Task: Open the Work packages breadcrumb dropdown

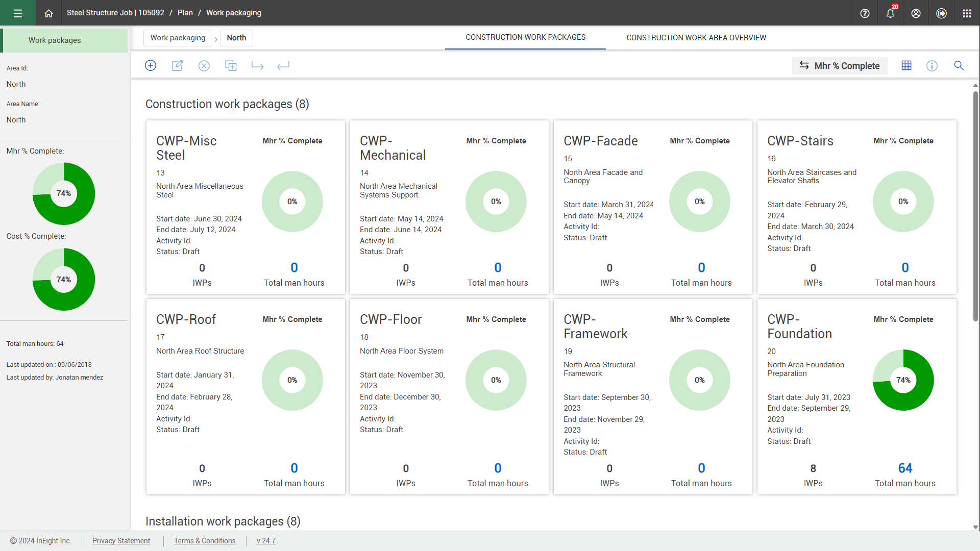Action: 178,38
